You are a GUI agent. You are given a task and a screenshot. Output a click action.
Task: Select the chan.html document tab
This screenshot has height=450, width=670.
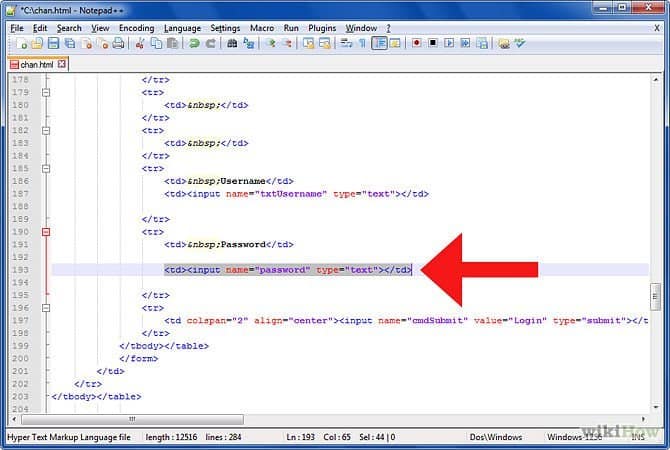pyautogui.click(x=38, y=64)
